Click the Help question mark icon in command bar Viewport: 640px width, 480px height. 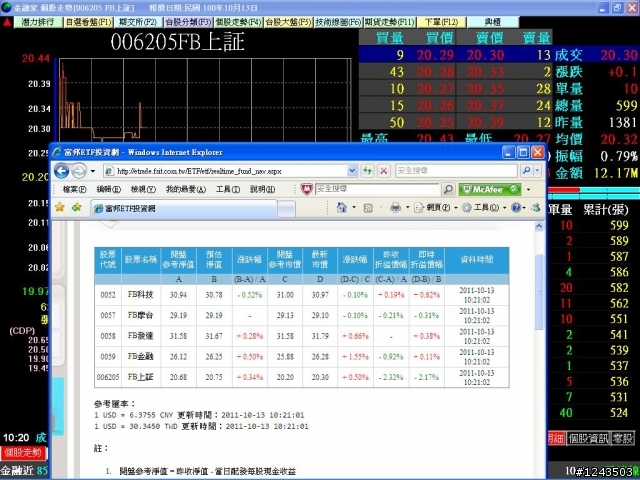coord(516,208)
